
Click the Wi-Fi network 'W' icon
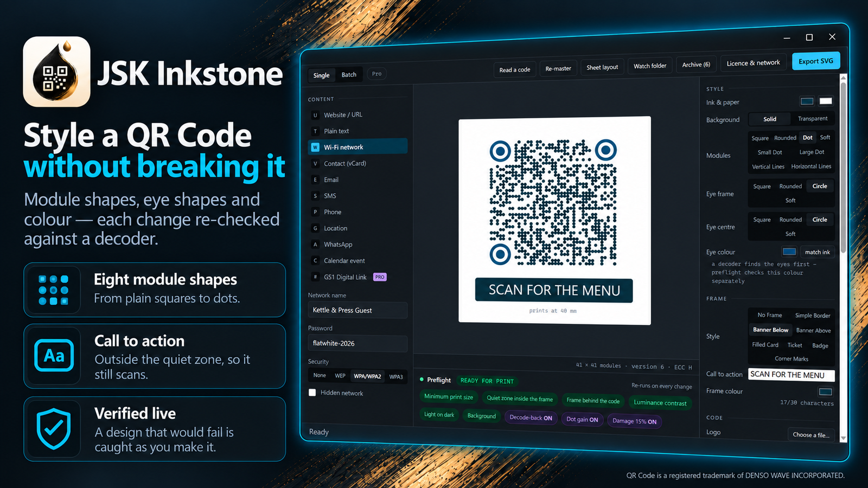315,147
